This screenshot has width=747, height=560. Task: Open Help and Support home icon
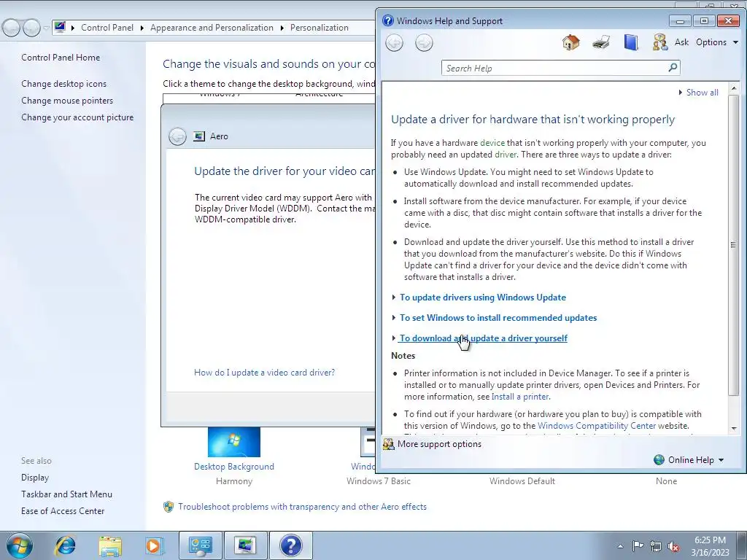click(x=570, y=42)
